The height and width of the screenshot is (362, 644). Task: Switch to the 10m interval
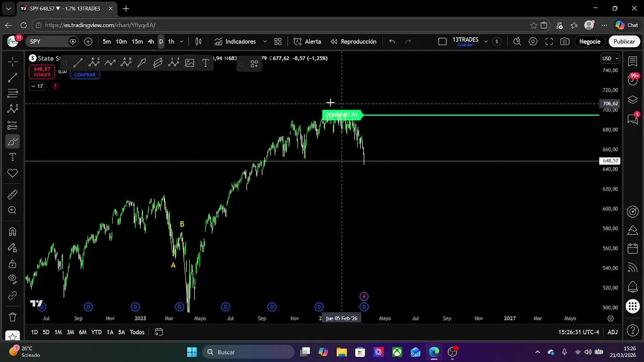[121, 42]
